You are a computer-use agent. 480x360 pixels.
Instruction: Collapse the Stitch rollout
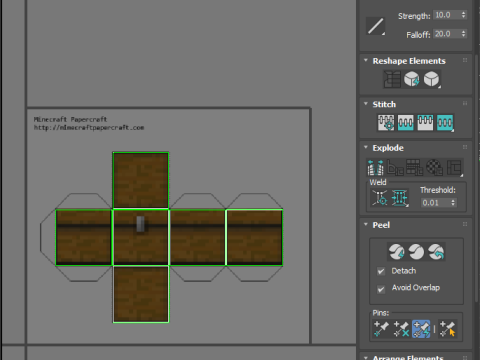click(366, 104)
